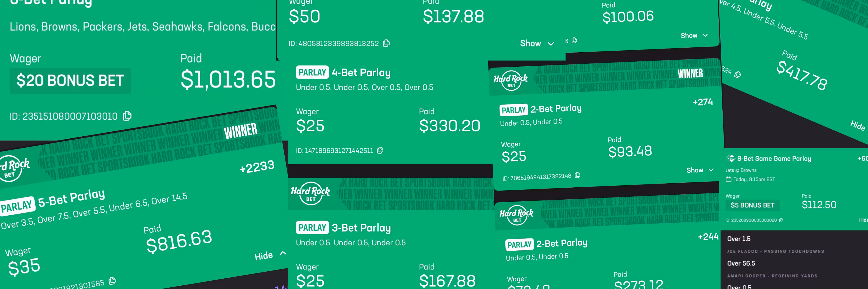The width and height of the screenshot is (868, 289).
Task: Copy bet ID 7865194941317382148
Action: tap(578, 175)
